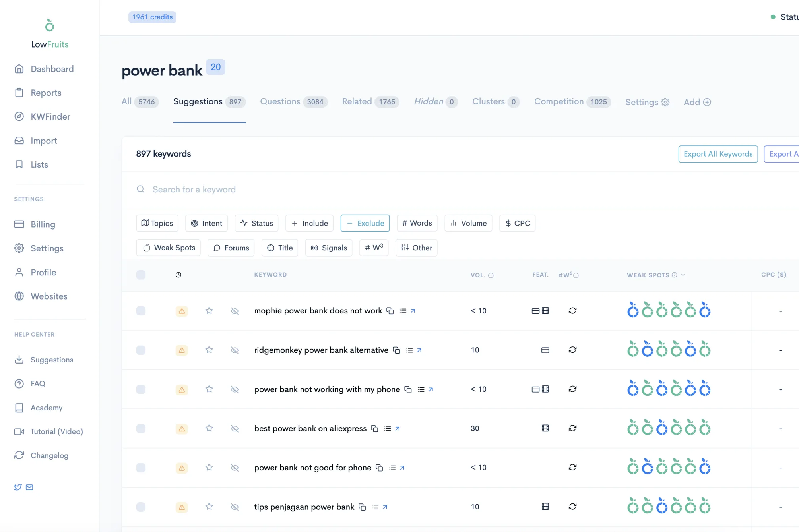Viewport: 799px width, 532px height.
Task: Open the Volume filter
Action: (x=468, y=223)
